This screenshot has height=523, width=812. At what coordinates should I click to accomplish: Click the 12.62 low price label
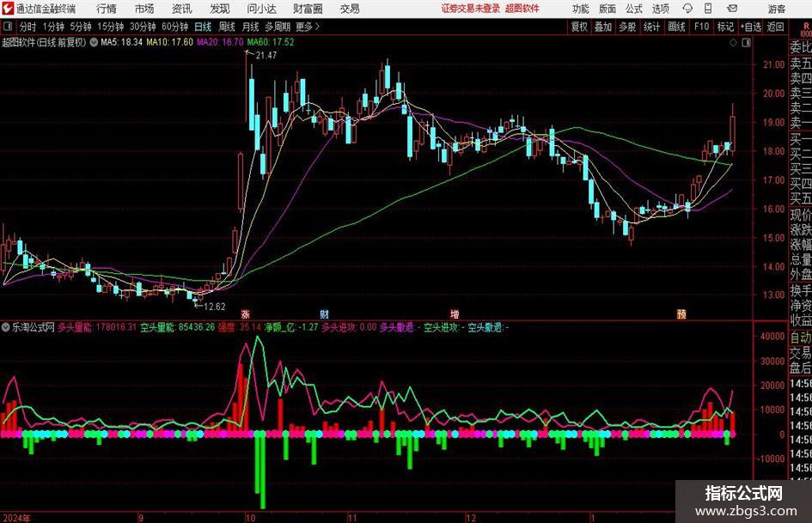[215, 307]
